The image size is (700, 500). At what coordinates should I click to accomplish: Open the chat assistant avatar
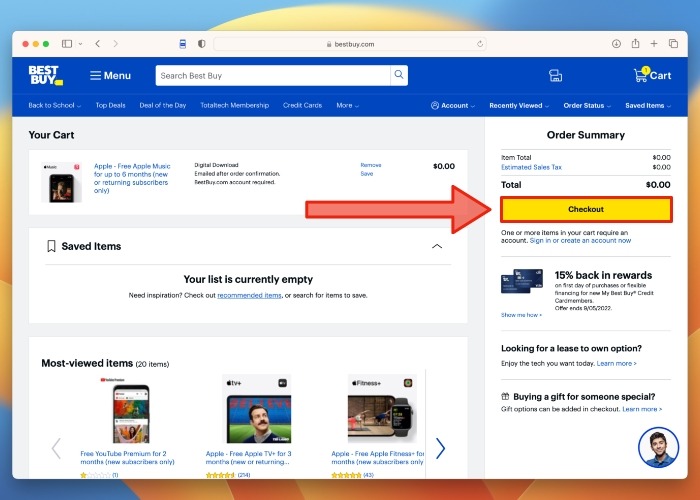pos(658,447)
